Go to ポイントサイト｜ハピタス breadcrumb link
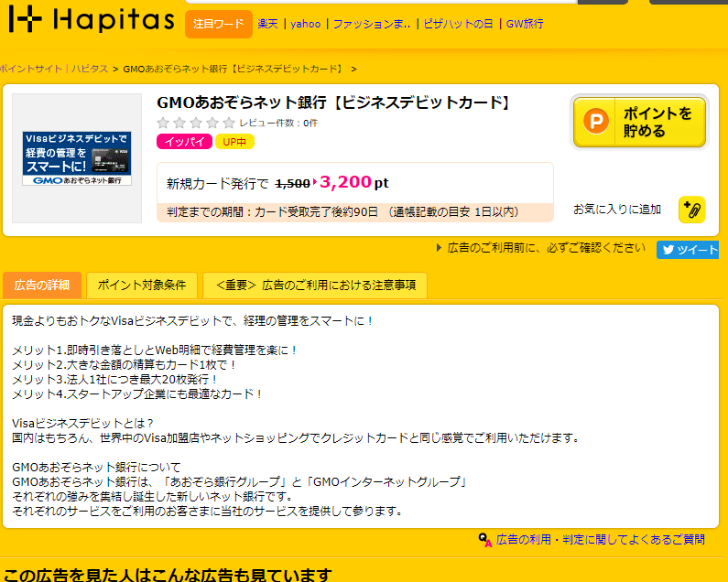728x582 pixels. [54, 69]
